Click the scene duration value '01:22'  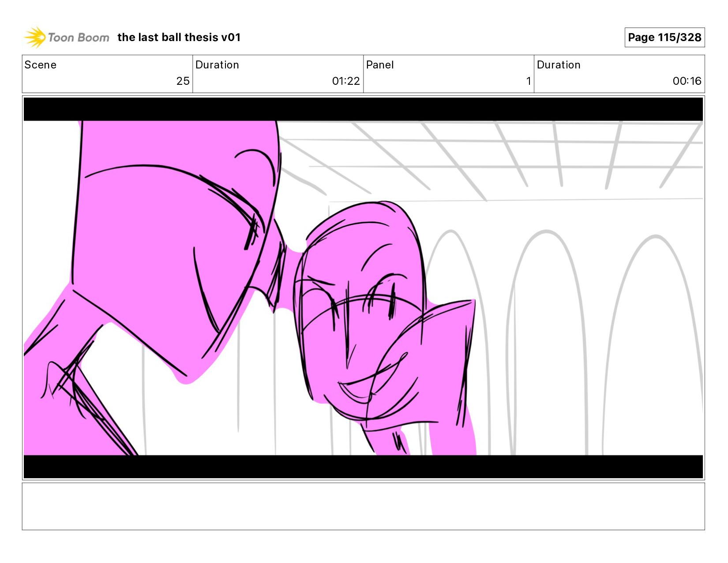click(x=346, y=81)
